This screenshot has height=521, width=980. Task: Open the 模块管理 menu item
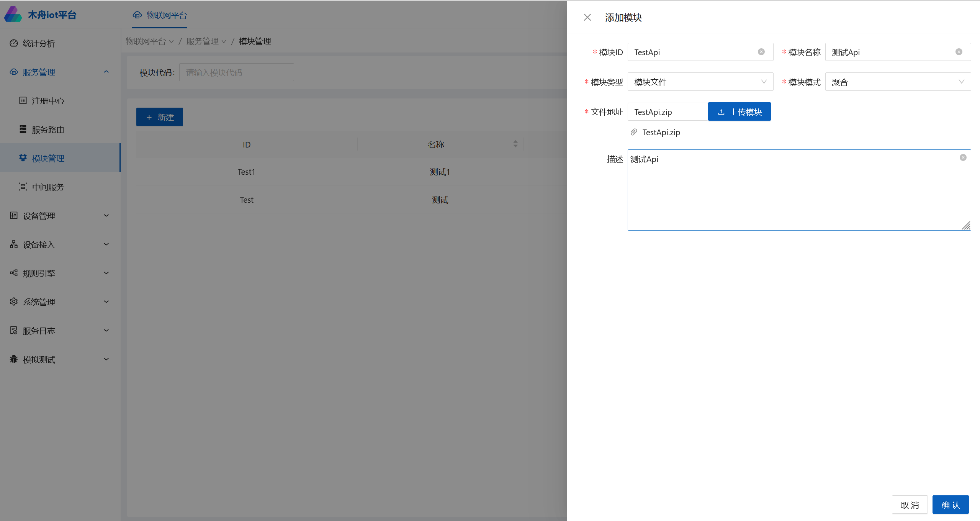tap(48, 158)
